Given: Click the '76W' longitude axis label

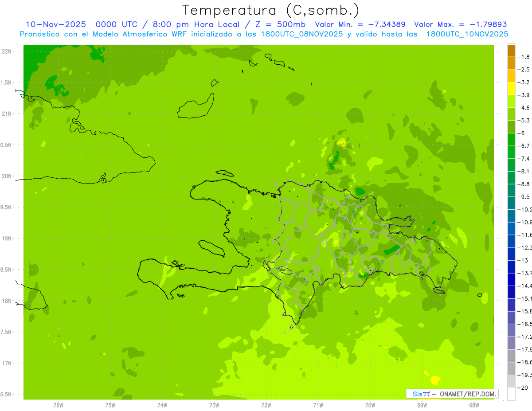Looking at the screenshot, I should (x=58, y=405).
